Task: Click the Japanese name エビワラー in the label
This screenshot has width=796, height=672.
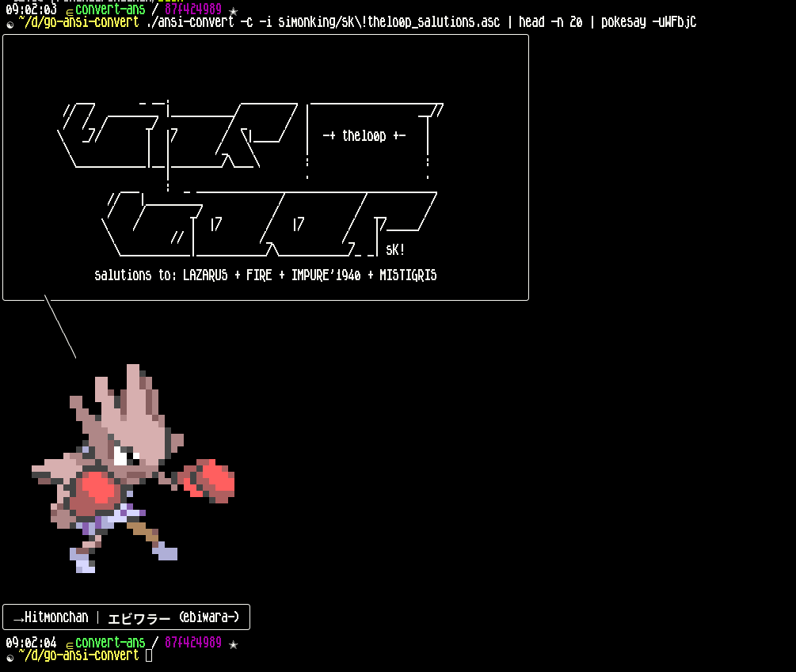Action: tap(139, 617)
